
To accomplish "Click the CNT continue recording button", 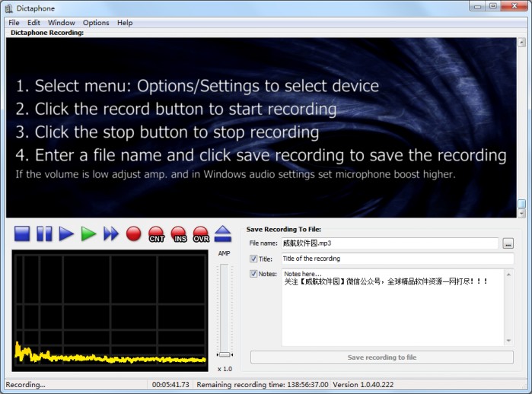I will point(156,234).
